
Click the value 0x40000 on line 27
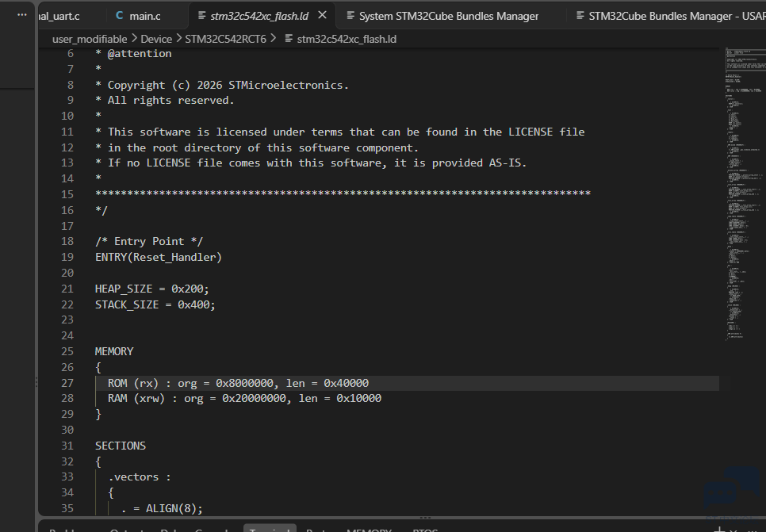[x=346, y=383]
